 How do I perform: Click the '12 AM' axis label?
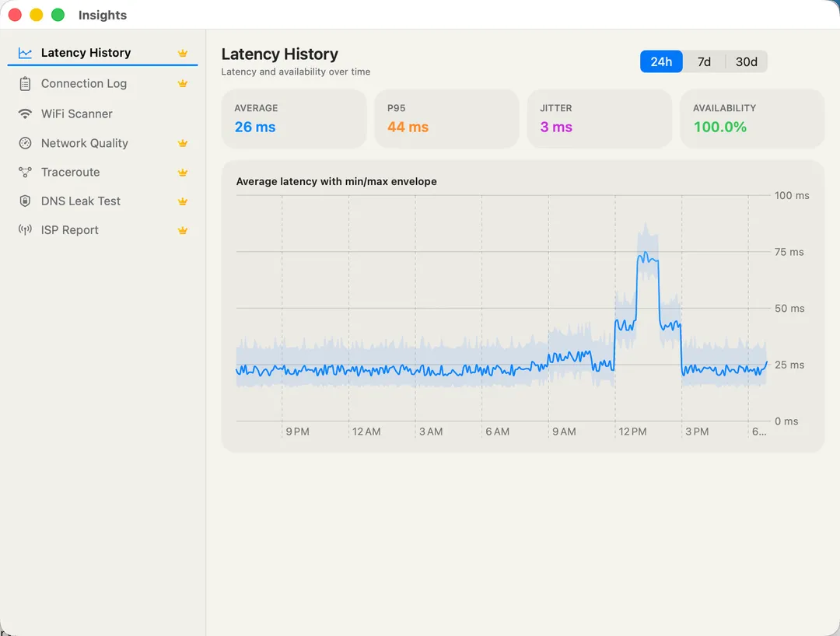pyautogui.click(x=366, y=432)
